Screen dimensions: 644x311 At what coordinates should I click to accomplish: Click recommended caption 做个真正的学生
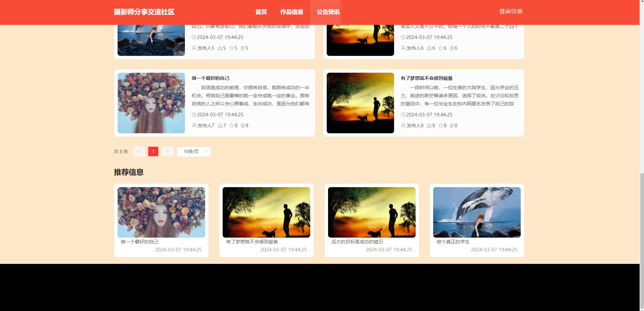coord(453,242)
